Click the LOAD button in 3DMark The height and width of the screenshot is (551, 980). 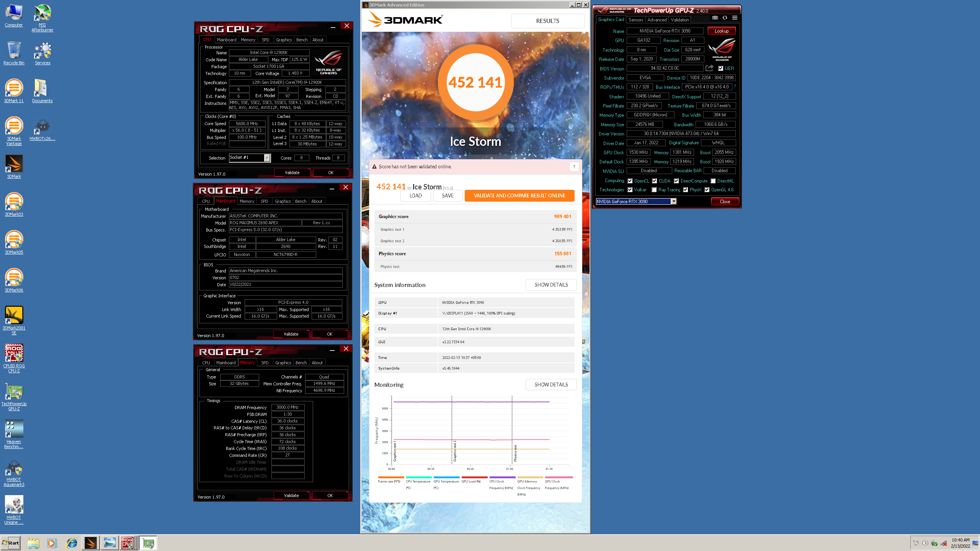coord(415,196)
